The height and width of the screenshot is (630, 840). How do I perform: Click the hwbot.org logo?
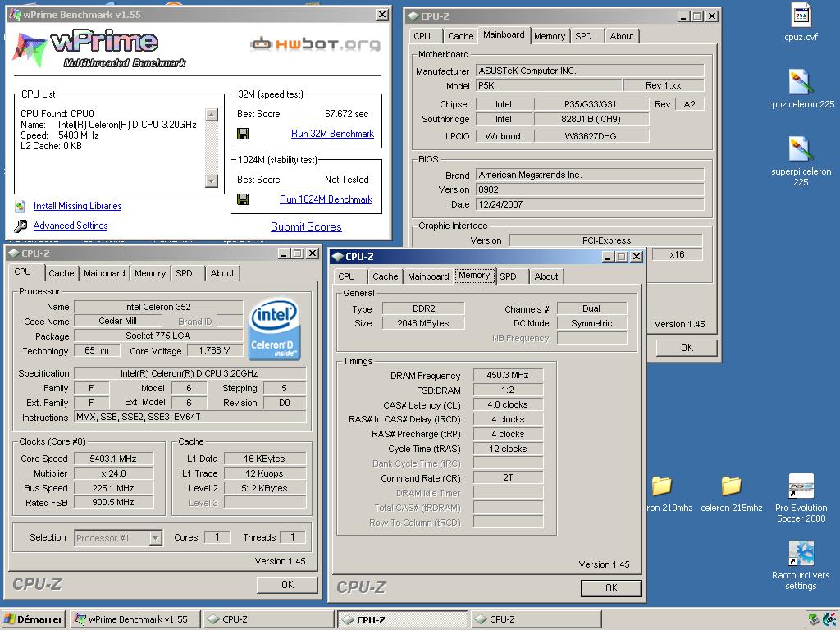tap(316, 44)
